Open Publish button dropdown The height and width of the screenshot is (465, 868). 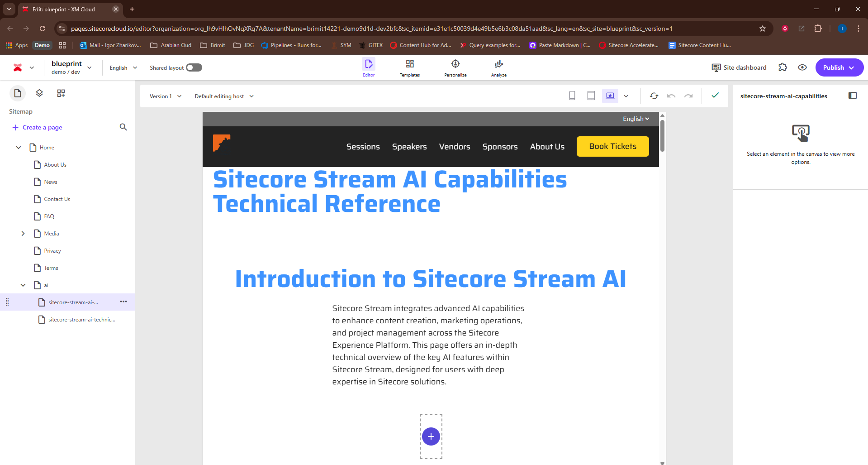click(x=840, y=67)
